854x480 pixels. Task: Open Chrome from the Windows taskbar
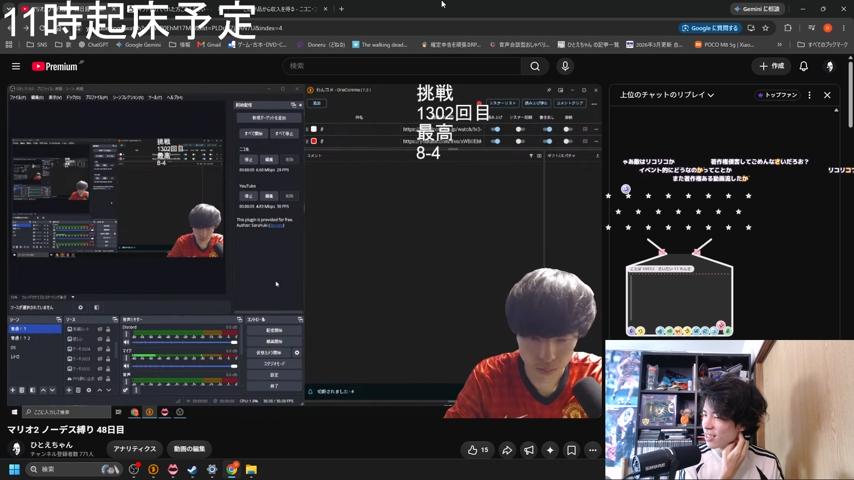[x=232, y=469]
